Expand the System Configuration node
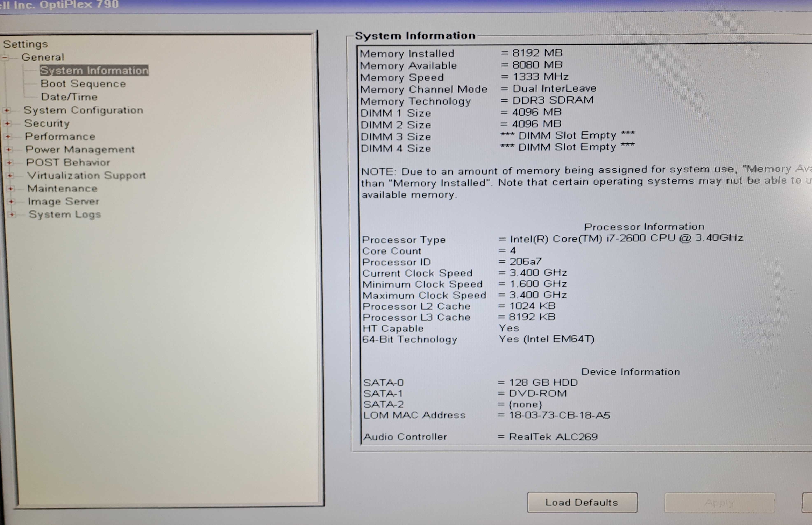Screen dimensions: 812x525 (x=7, y=111)
